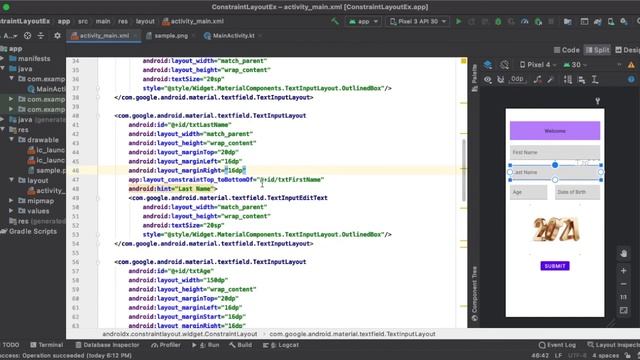The width and height of the screenshot is (640, 360).
Task: Open the Build tool window
Action: click(x=240, y=345)
